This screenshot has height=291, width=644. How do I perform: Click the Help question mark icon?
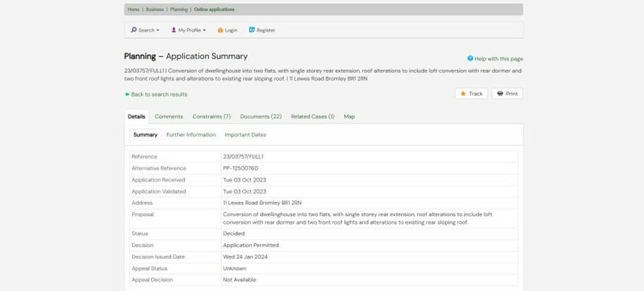pyautogui.click(x=470, y=59)
